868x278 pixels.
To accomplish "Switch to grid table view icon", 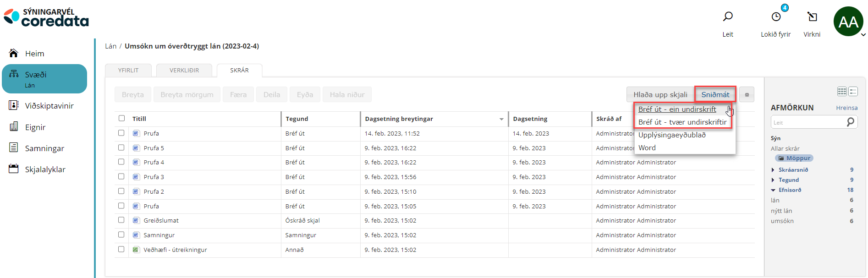I will coord(842,92).
